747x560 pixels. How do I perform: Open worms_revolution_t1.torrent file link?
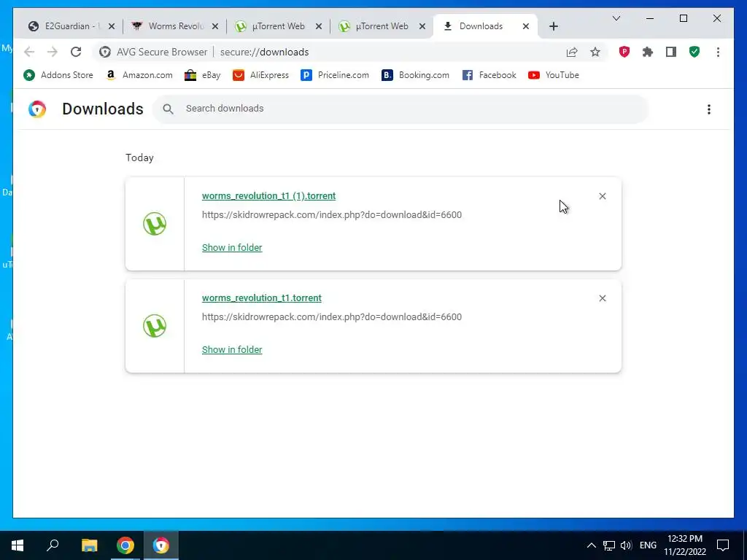(x=262, y=297)
